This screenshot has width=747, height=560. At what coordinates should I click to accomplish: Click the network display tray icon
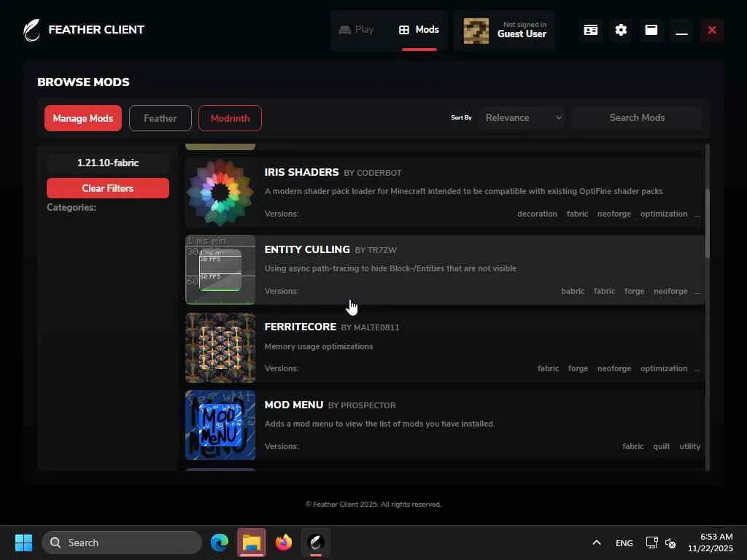tap(651, 542)
